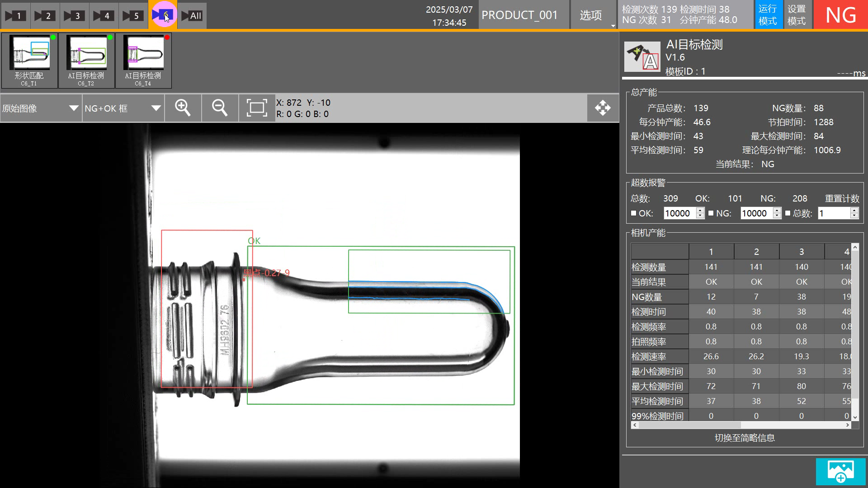Enable the OK count alarm checkbox
This screenshot has height=488, width=868.
point(634,213)
